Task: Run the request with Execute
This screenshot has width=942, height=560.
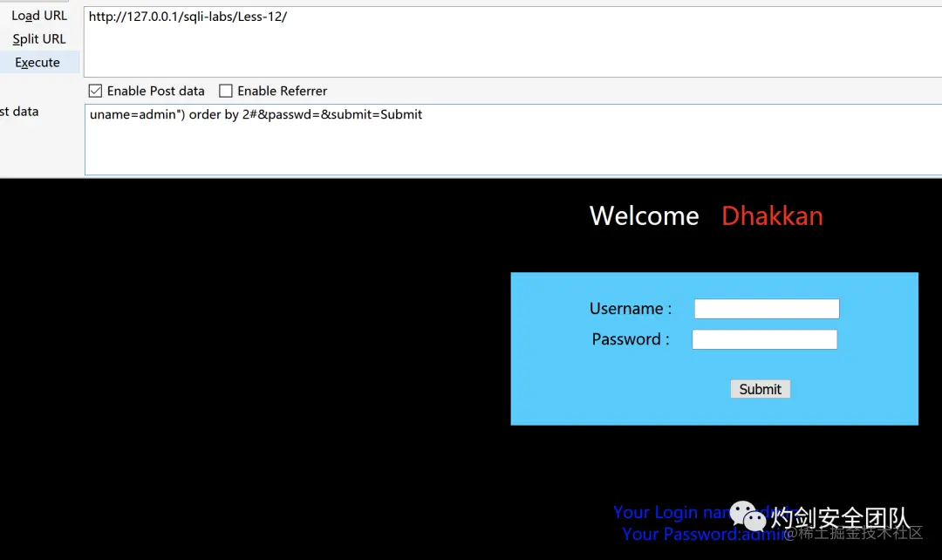Action: pyautogui.click(x=38, y=63)
